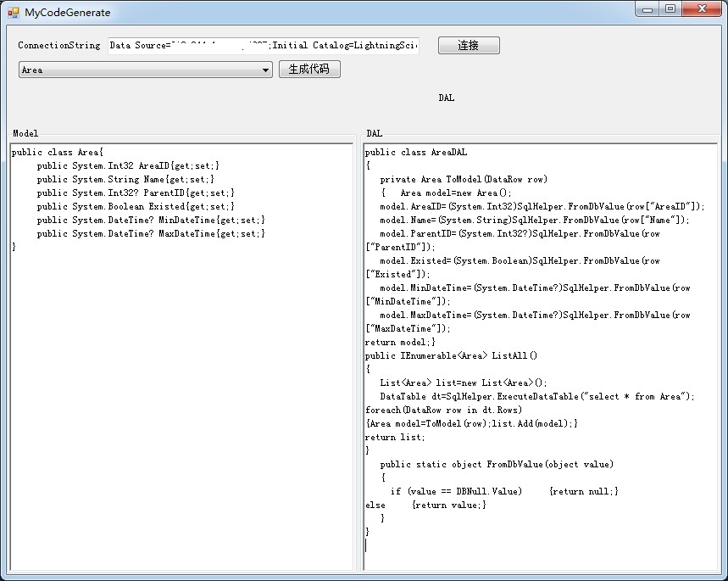
Task: Click the 'public class Area{' line in Model
Action: coord(57,153)
